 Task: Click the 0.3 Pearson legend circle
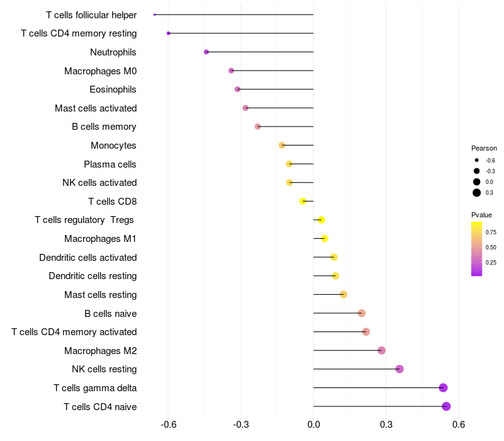(x=477, y=193)
